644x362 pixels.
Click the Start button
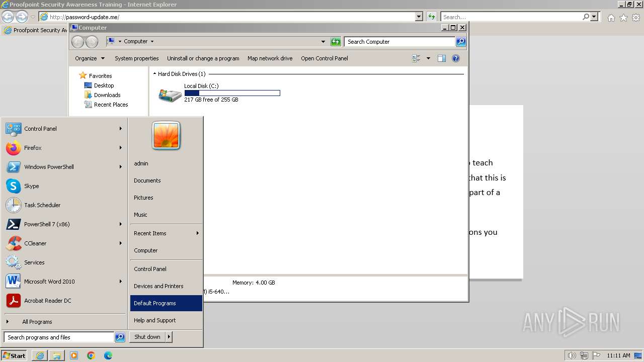14,355
